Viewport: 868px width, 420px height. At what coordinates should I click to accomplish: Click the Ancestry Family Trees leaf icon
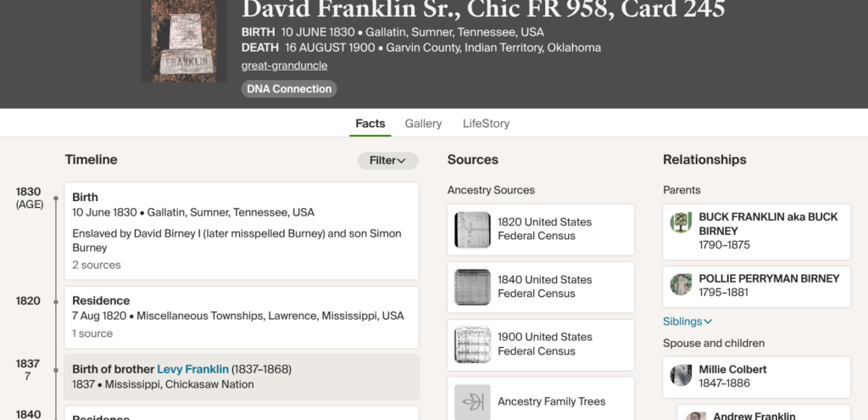472,401
